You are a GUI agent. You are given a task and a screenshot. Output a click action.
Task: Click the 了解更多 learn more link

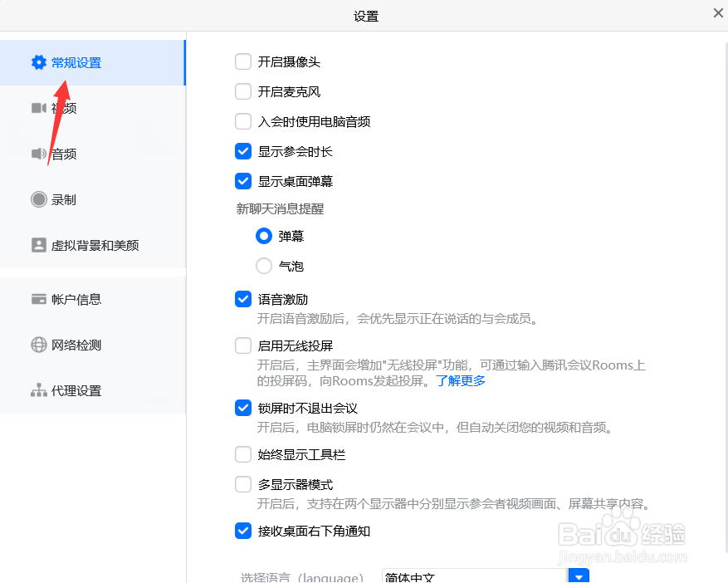[x=461, y=380]
